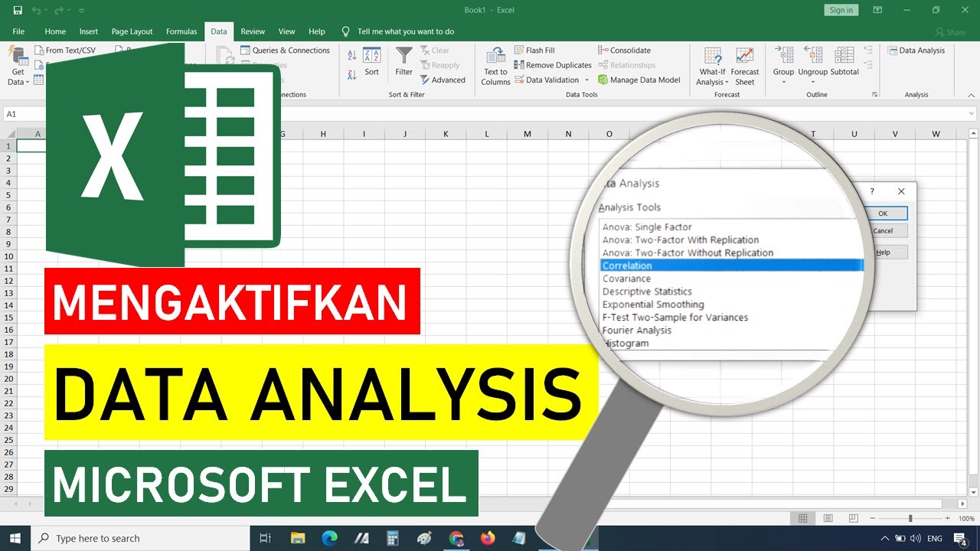Screen dimensions: 980x551
Task: Click the zoom in plus button
Action: [949, 518]
